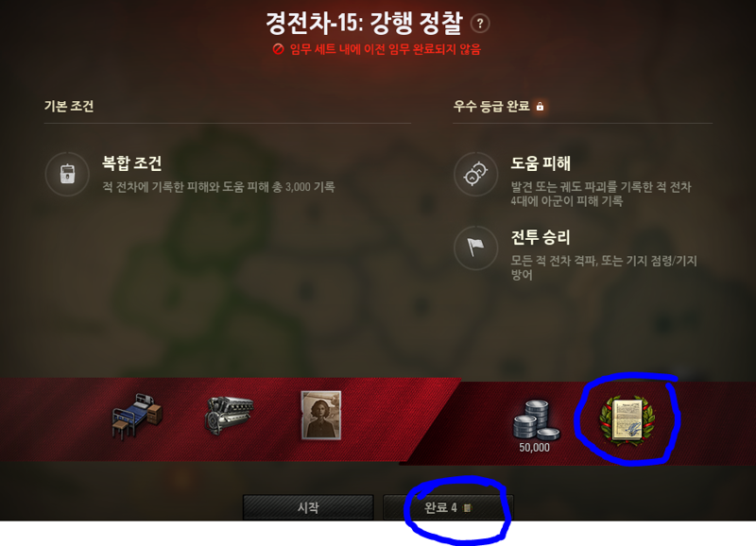Click the red prohibited warning icon
Viewport: 756px width, 546px height.
[278, 49]
